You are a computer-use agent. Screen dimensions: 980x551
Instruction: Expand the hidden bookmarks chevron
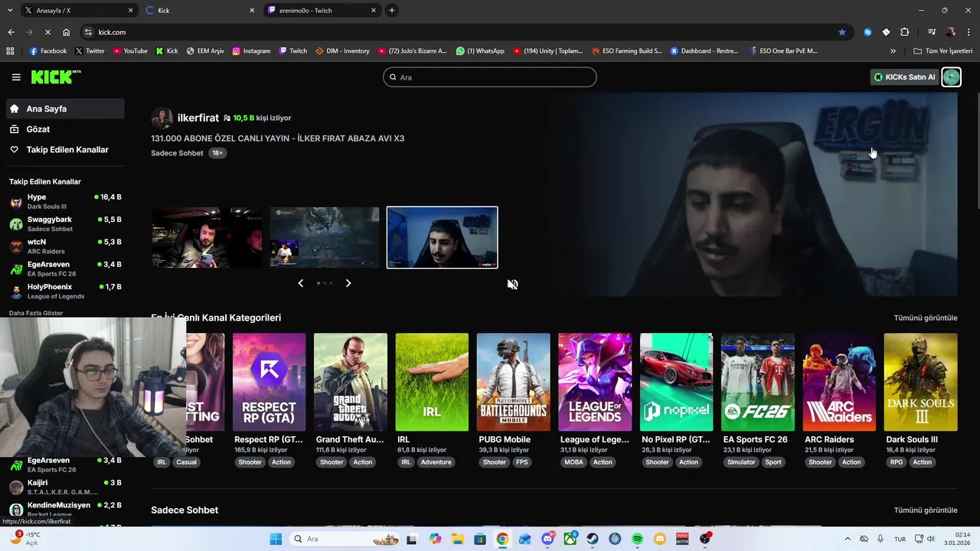(893, 51)
